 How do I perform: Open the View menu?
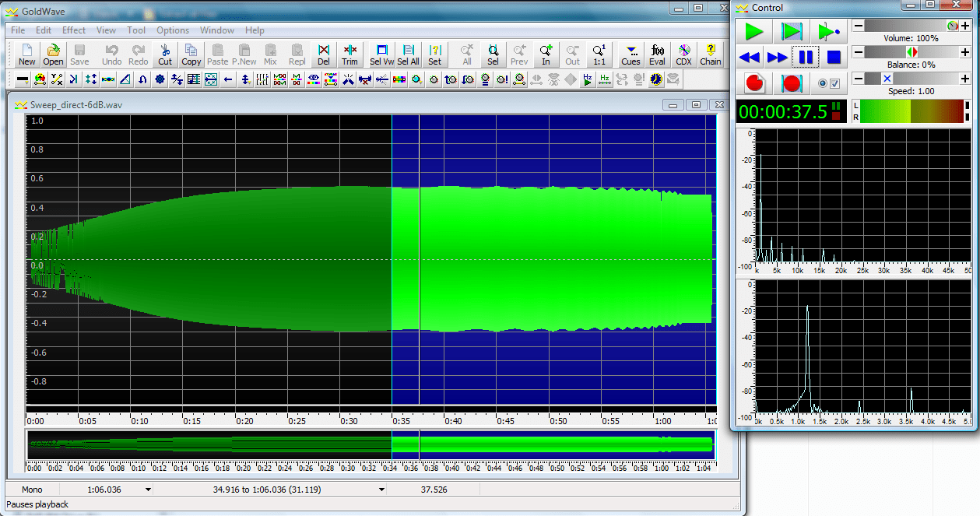coord(107,30)
